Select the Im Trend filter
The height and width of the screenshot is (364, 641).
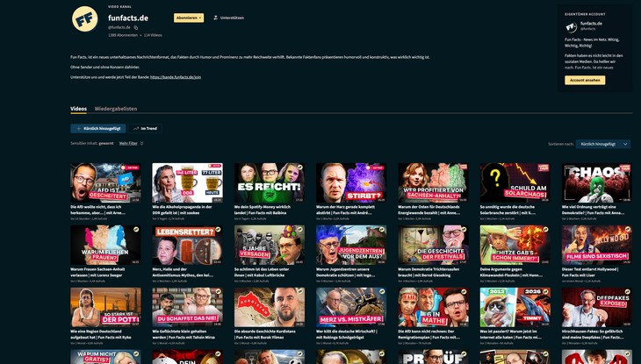point(145,129)
